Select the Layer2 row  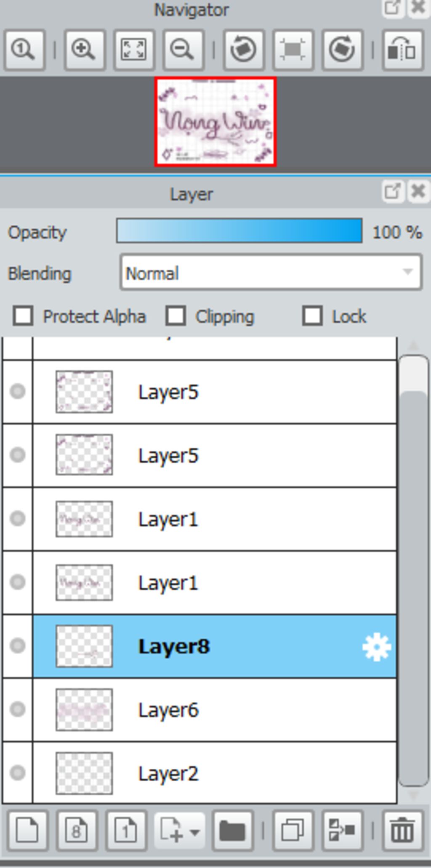tap(215, 773)
